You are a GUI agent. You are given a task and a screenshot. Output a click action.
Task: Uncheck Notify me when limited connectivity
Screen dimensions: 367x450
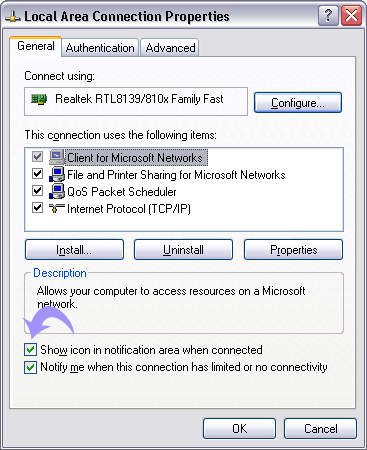pos(30,367)
